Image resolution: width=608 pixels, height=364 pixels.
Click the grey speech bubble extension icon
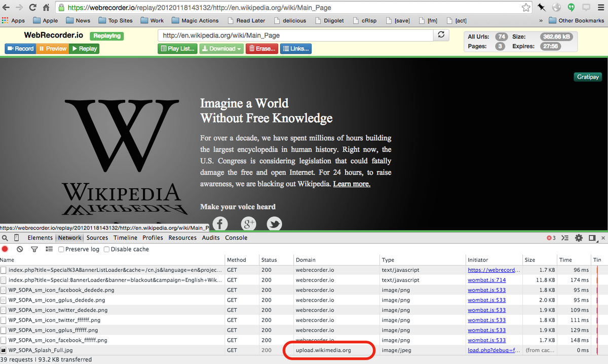pyautogui.click(x=586, y=8)
